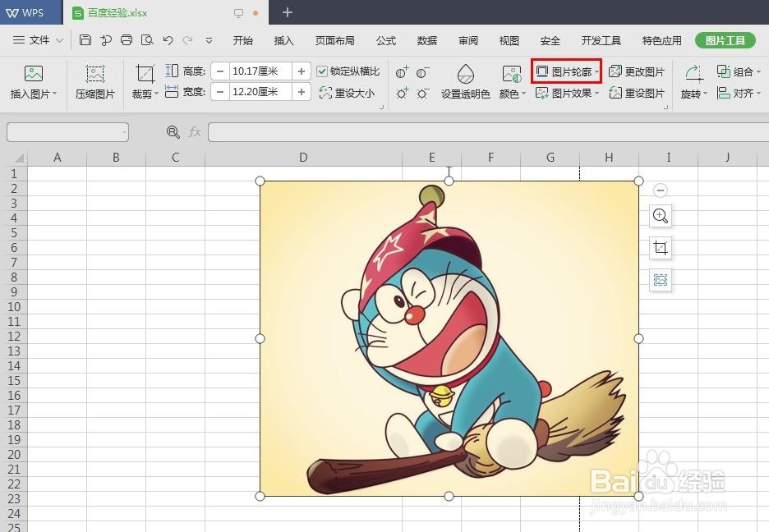This screenshot has width=769, height=532.
Task: Open the Insert (插入) ribbon tab
Action: tap(283, 41)
